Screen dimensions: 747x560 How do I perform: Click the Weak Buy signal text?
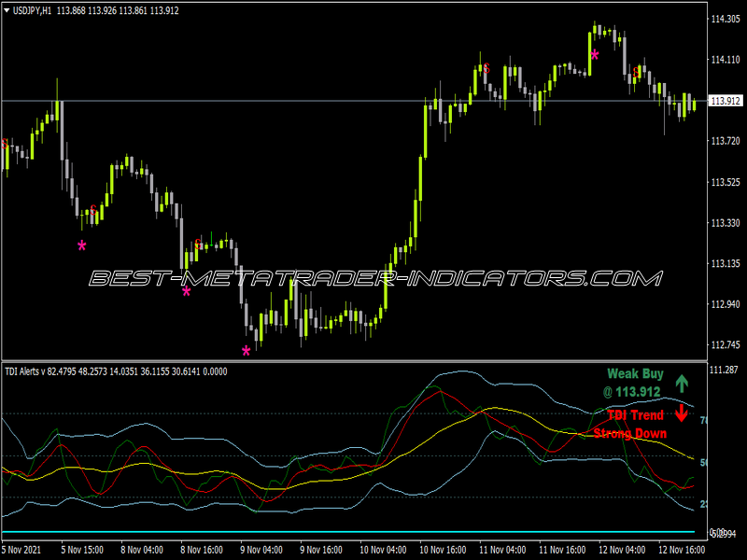point(635,374)
